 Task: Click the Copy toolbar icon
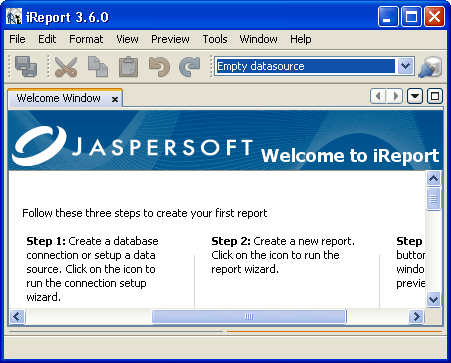[98, 67]
